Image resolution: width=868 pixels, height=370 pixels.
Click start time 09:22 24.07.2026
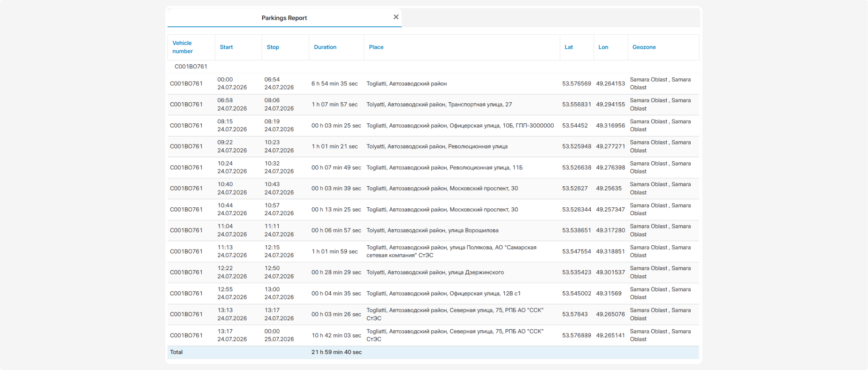[x=232, y=146]
